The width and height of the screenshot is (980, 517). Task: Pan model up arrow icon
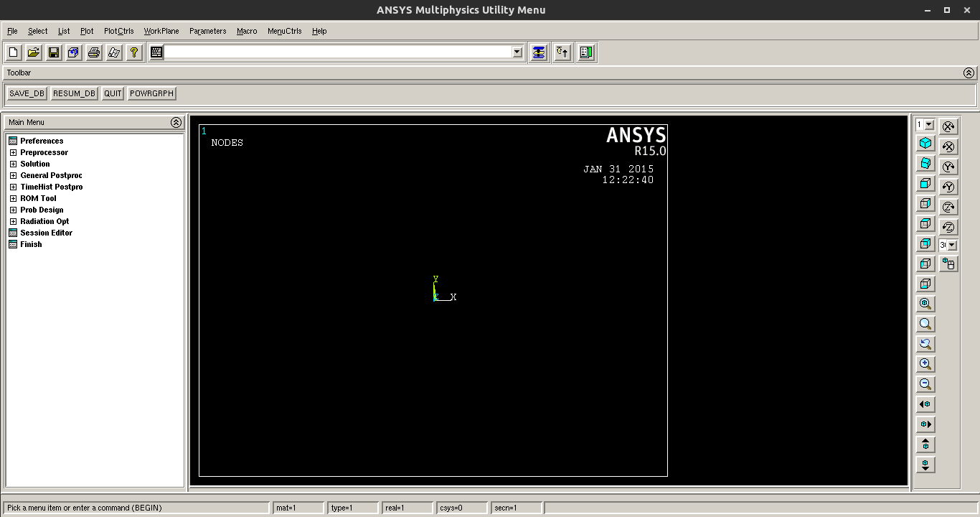925,444
